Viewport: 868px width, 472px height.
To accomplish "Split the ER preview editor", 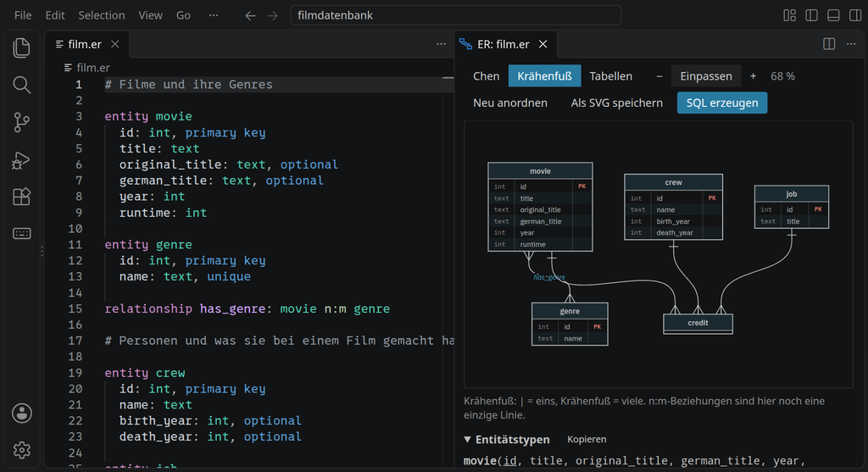I will point(829,44).
